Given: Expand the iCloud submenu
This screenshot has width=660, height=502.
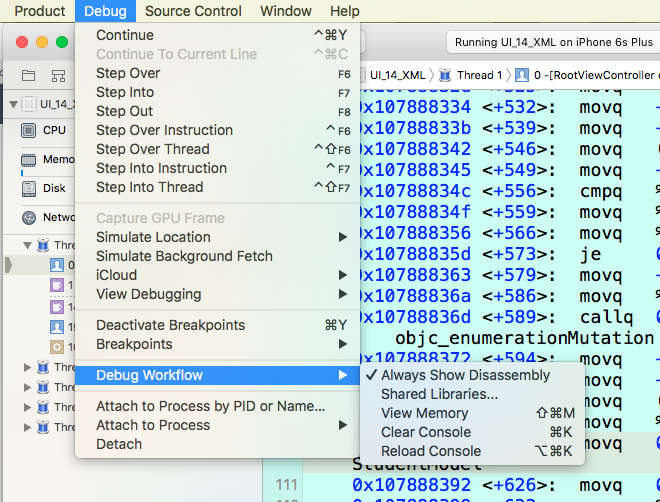Looking at the screenshot, I should click(217, 275).
